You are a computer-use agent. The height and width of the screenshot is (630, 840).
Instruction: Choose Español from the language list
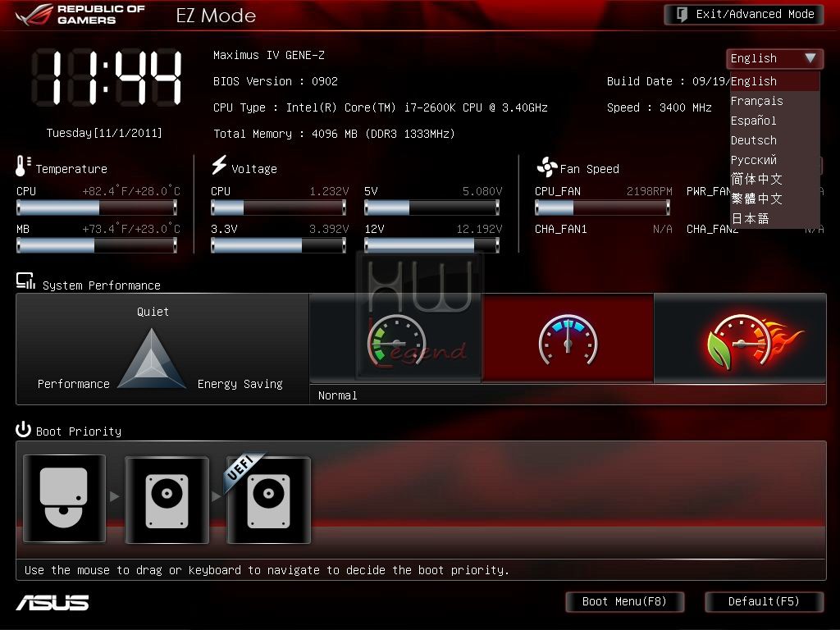(774, 121)
